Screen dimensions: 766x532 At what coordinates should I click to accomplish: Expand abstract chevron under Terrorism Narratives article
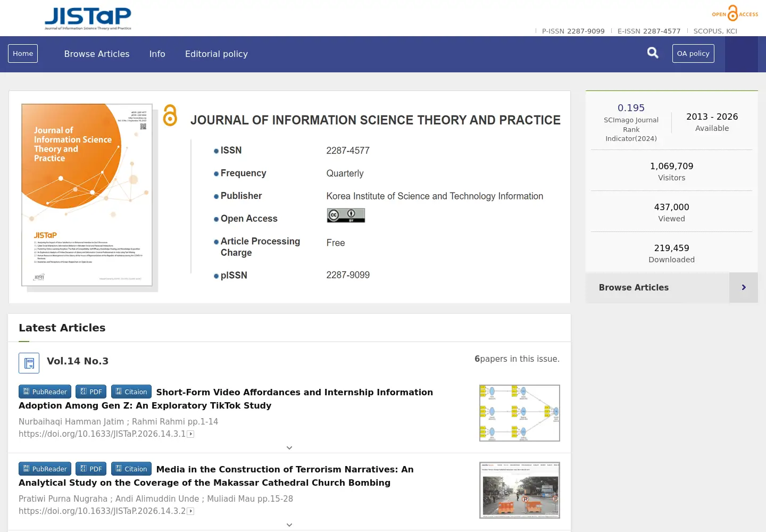(x=289, y=525)
